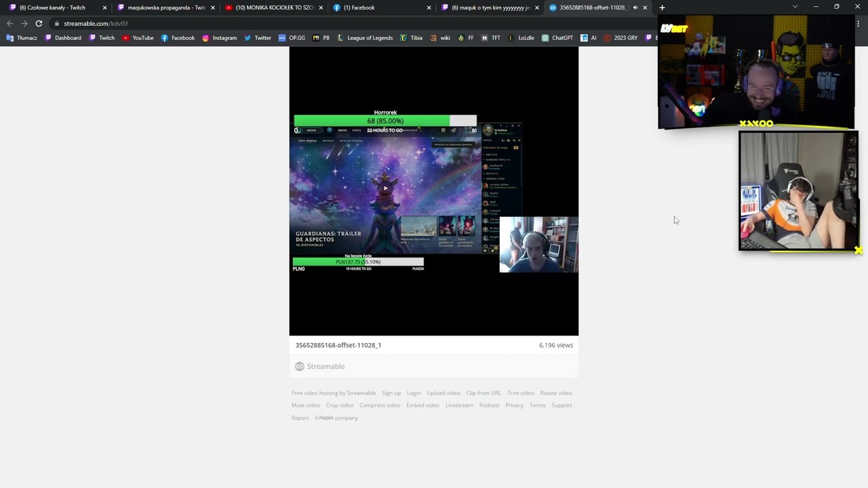
Task: Open the Mute video link
Action: (x=306, y=405)
